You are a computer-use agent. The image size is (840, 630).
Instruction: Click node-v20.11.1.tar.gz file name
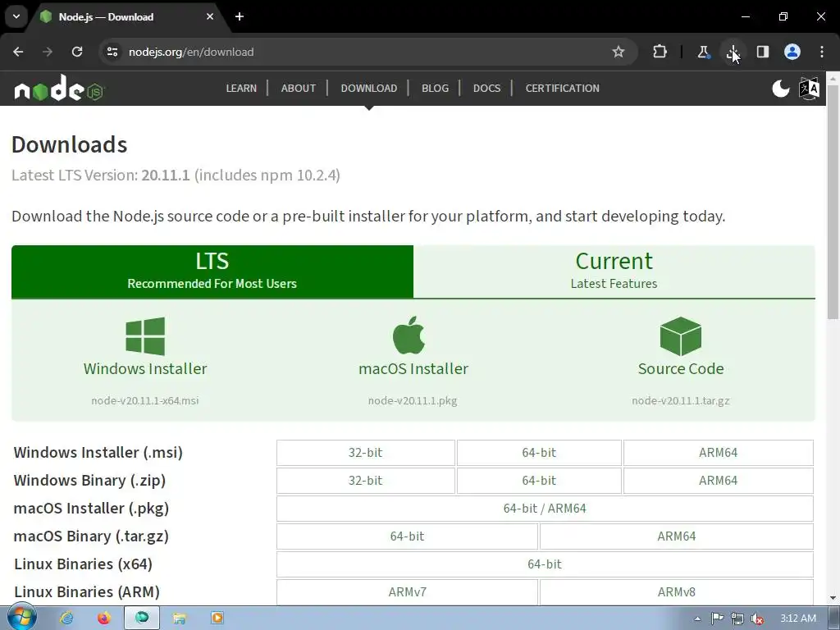click(x=680, y=400)
